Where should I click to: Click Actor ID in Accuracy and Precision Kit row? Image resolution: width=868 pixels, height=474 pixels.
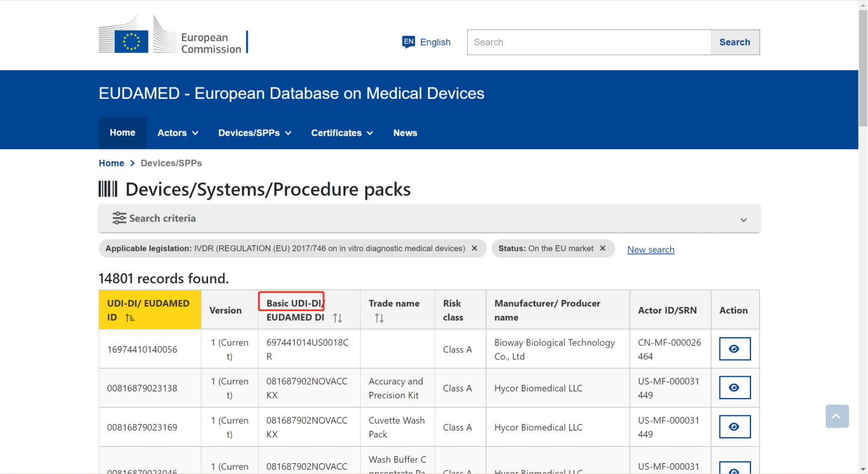pyautogui.click(x=670, y=388)
